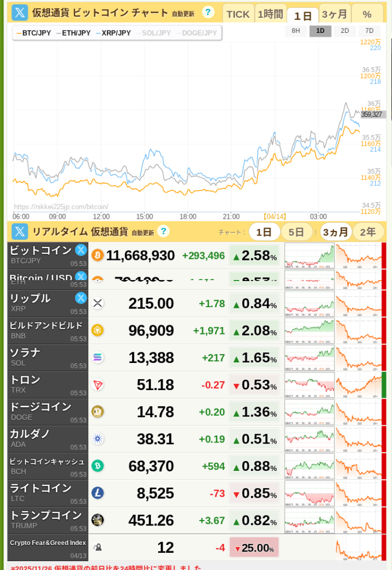This screenshot has width=392, height=570.
Task: Click the Litecoin logo icon
Action: click(x=97, y=493)
